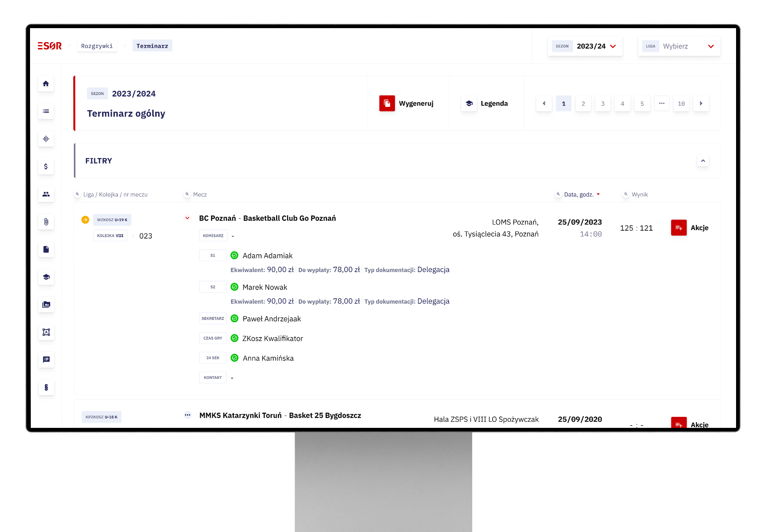Collapse the BC Poznań match details

click(x=187, y=218)
